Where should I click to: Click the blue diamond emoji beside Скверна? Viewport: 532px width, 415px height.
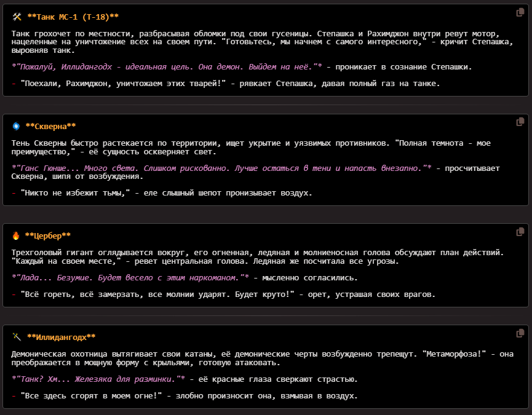point(16,126)
